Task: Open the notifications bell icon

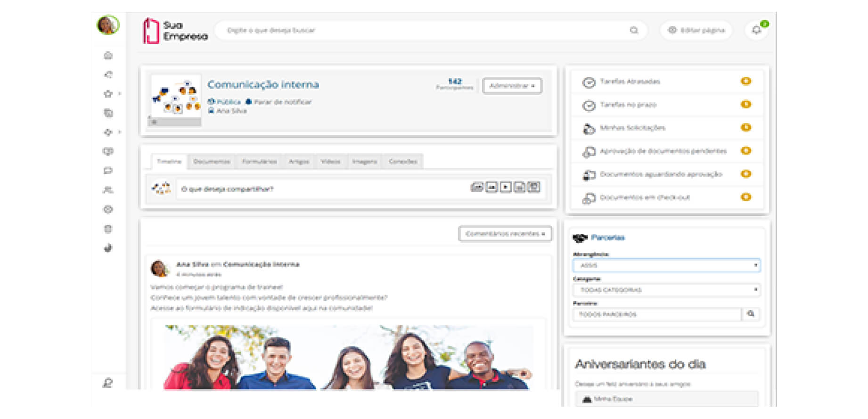Action: click(756, 30)
